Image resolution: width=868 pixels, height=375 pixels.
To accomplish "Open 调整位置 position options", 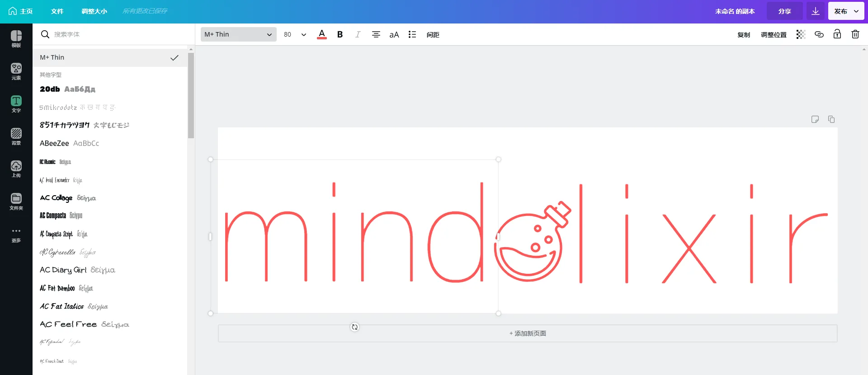I will (774, 35).
